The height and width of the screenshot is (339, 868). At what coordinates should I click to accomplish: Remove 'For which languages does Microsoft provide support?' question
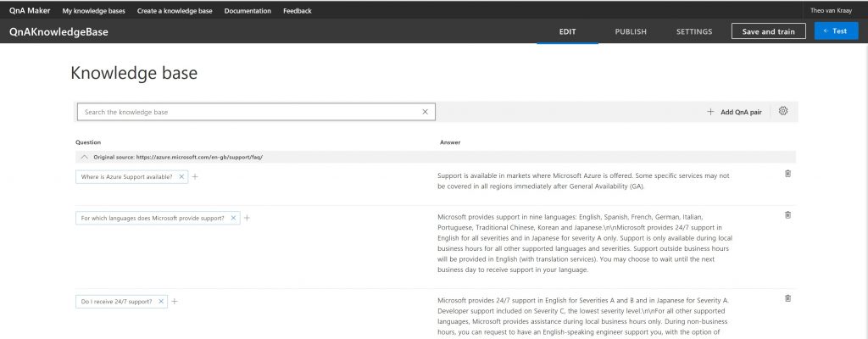[234, 218]
